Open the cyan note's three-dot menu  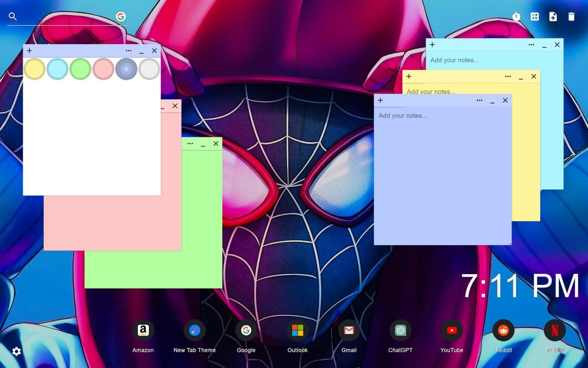click(531, 45)
